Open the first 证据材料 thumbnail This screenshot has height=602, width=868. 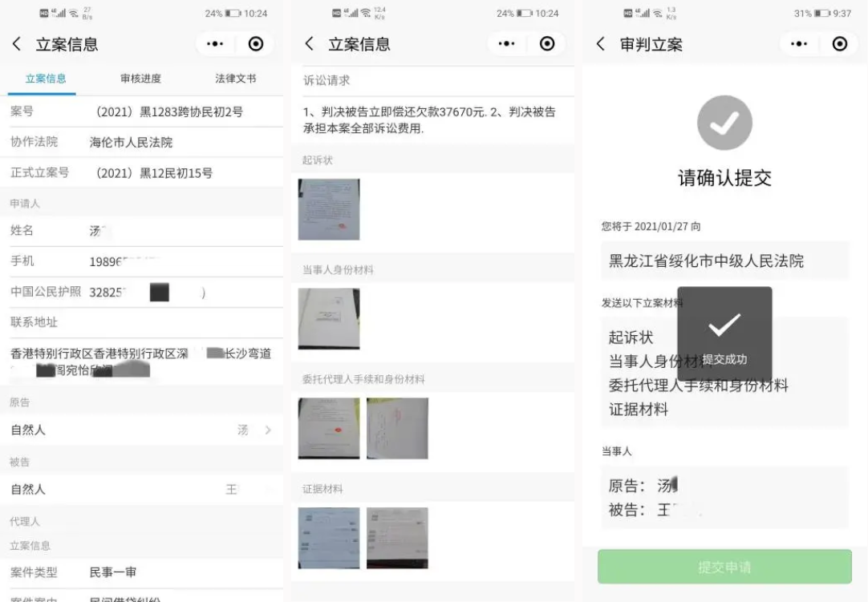coord(329,538)
